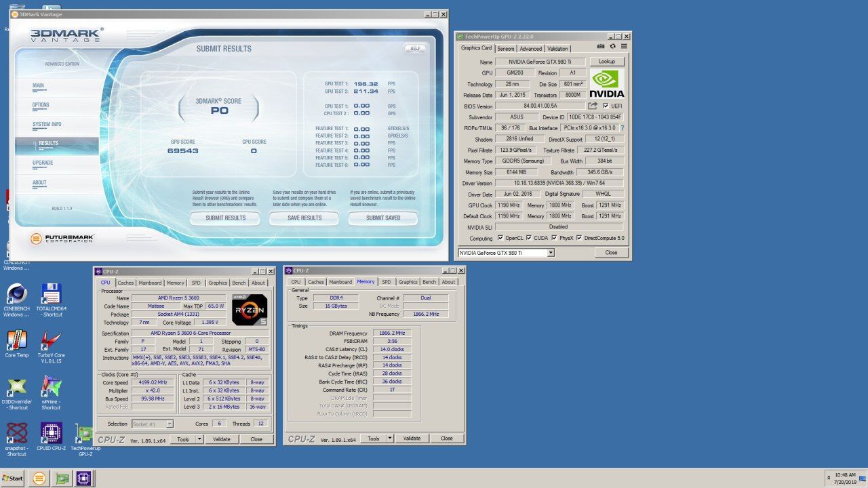This screenshot has width=868, height=488.
Task: Select SPD tab in right CPU-Z window
Action: [386, 282]
